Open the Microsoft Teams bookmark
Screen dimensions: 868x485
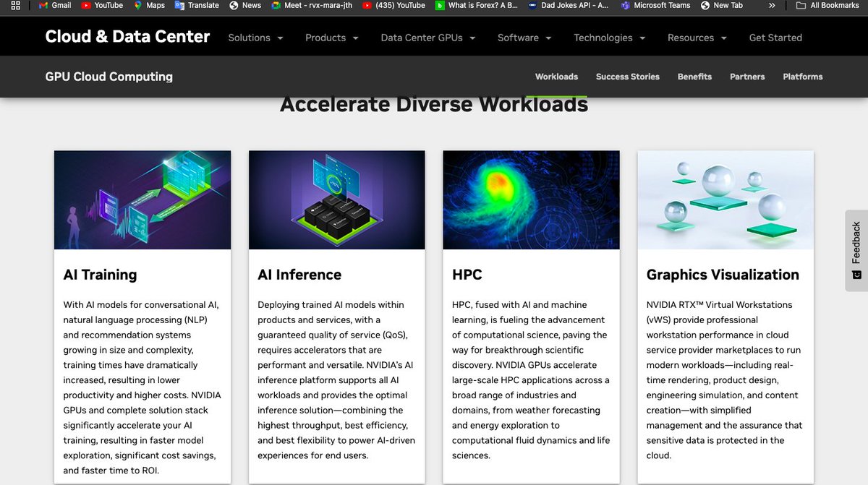tap(655, 5)
